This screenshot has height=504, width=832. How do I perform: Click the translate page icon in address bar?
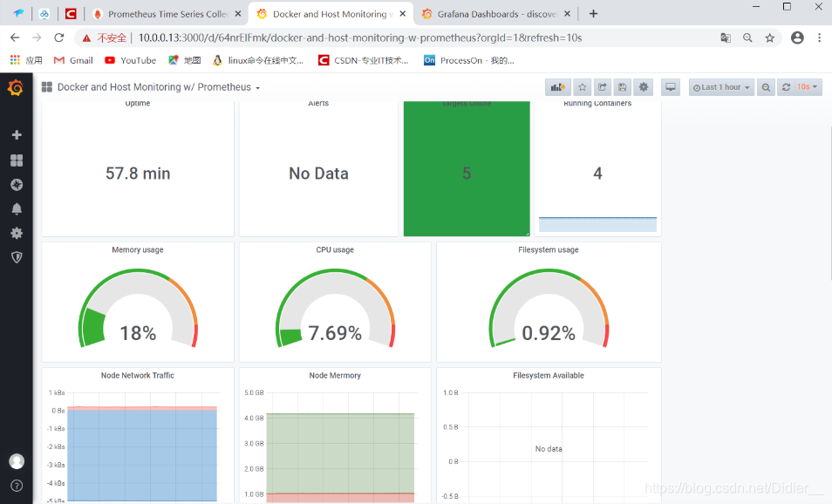click(x=726, y=37)
